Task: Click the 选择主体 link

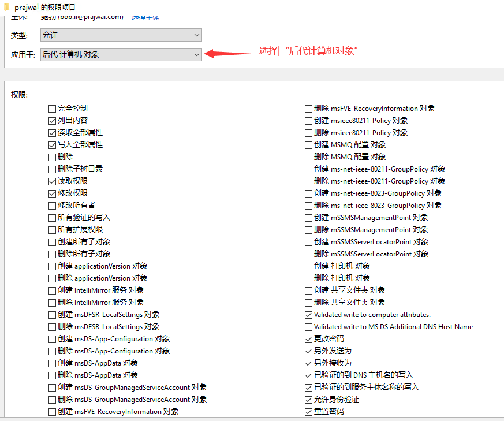Action: [145, 18]
